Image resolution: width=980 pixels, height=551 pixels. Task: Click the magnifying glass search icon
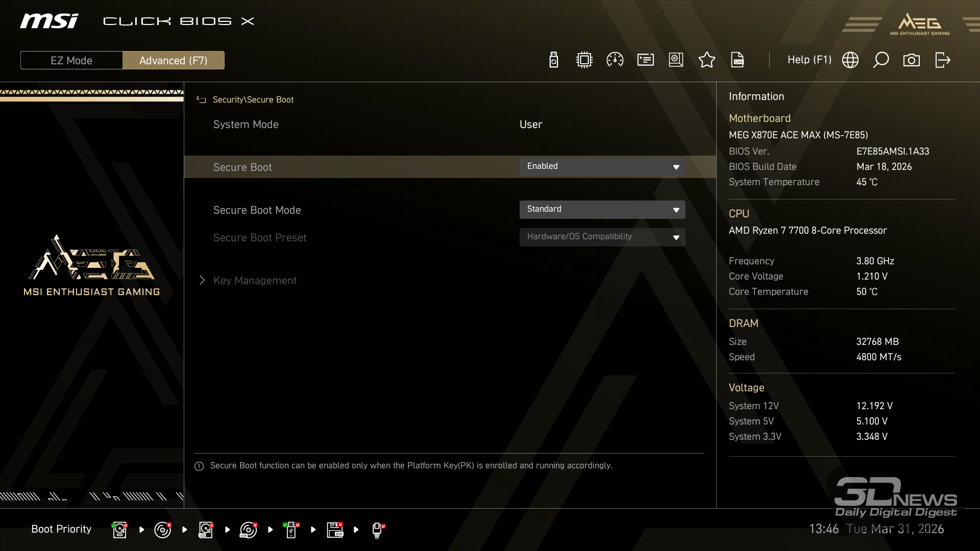[x=880, y=60]
